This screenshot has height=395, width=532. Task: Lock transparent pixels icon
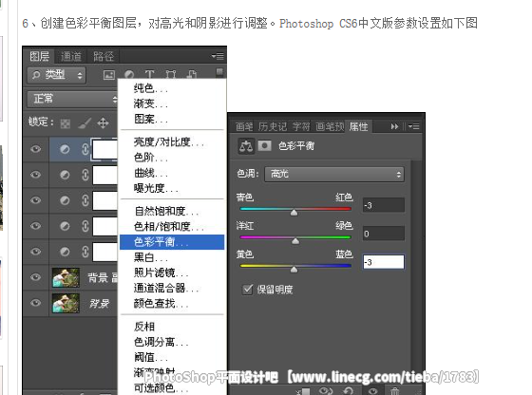[66, 123]
